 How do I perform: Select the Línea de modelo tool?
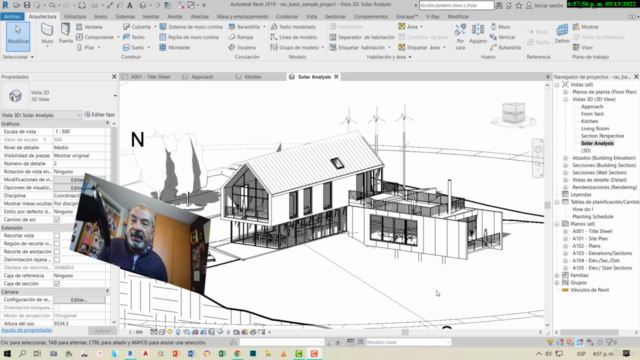tap(293, 37)
